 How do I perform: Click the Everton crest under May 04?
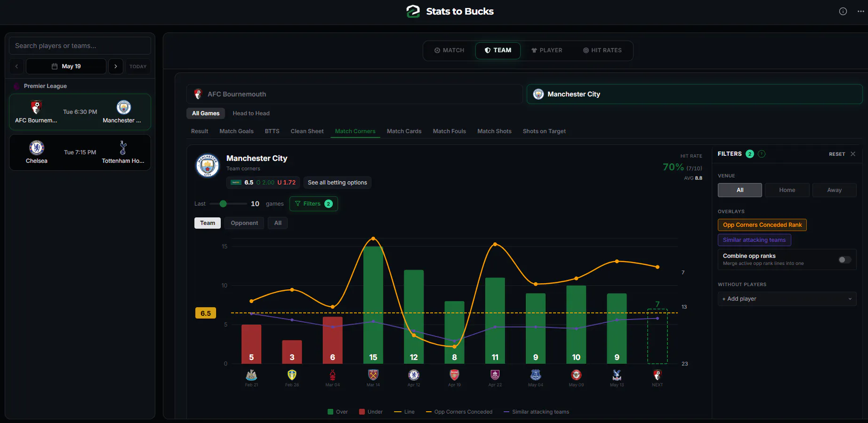536,375
